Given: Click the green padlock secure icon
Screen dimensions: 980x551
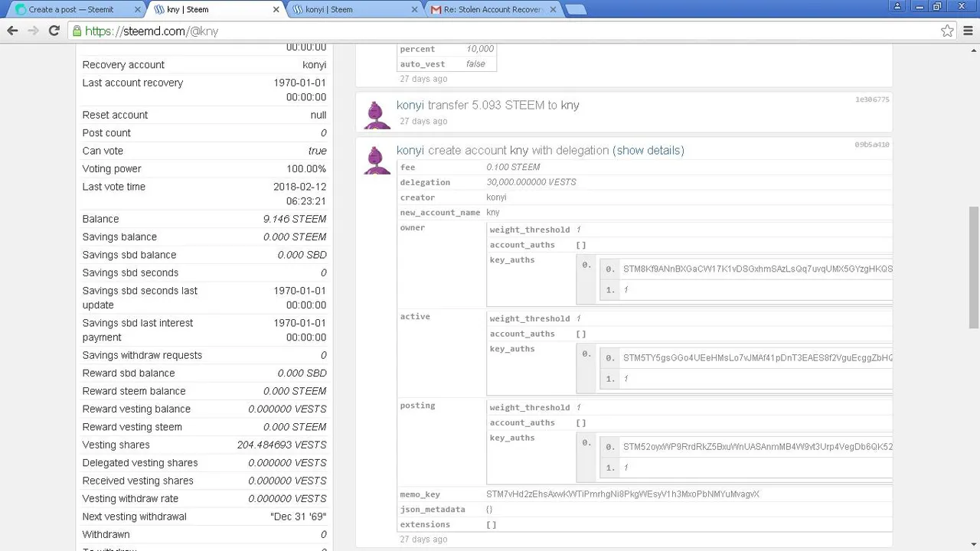Looking at the screenshot, I should tap(77, 31).
